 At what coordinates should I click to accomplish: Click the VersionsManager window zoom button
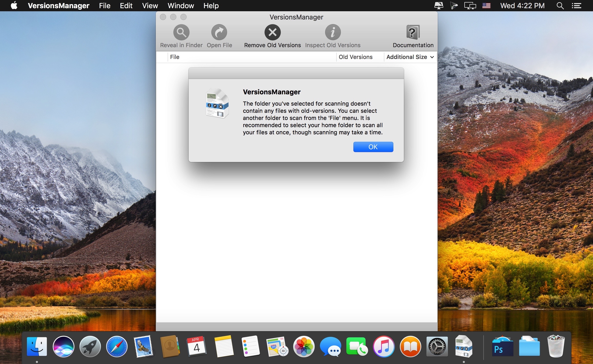pyautogui.click(x=183, y=17)
